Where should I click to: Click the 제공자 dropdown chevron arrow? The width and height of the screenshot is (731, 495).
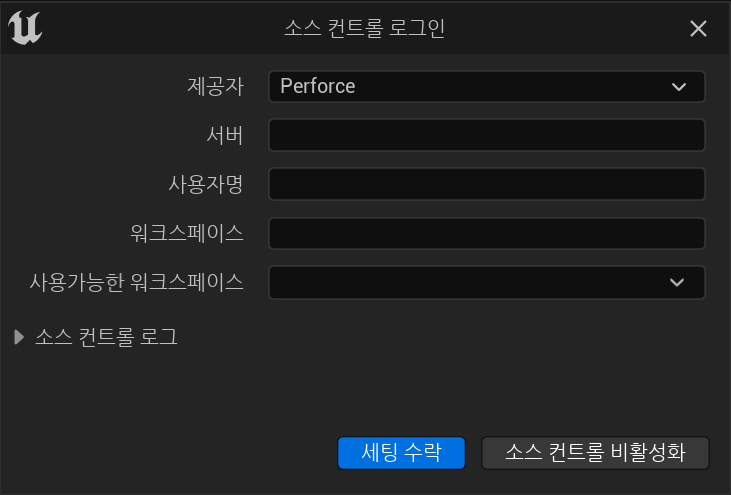680,87
